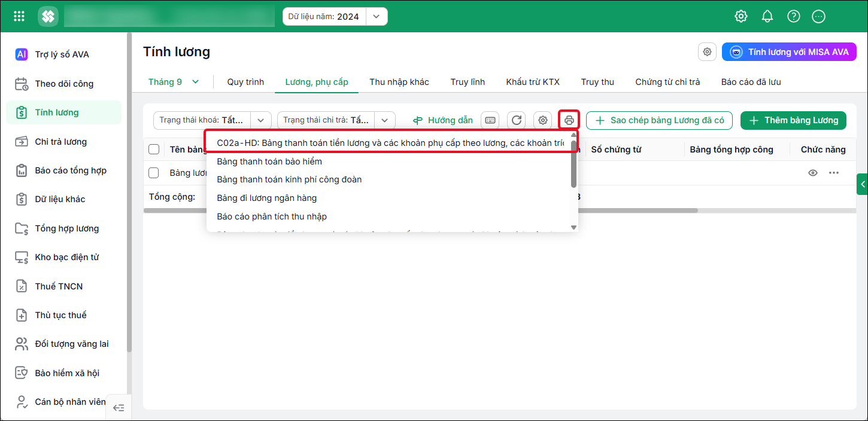Viewport: 868px width, 421px height.
Task: Open Đối tượng vãng lai in sidebar
Action: pyautogui.click(x=63, y=344)
